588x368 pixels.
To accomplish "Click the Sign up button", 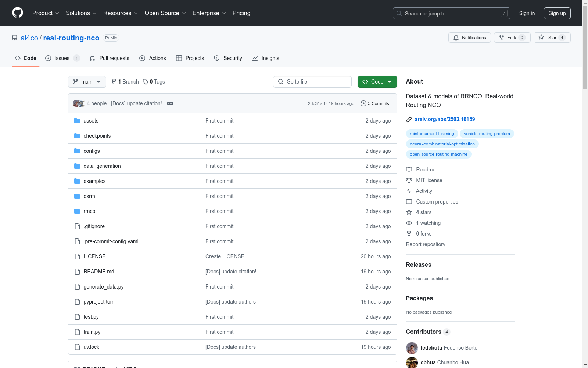I will (x=557, y=13).
